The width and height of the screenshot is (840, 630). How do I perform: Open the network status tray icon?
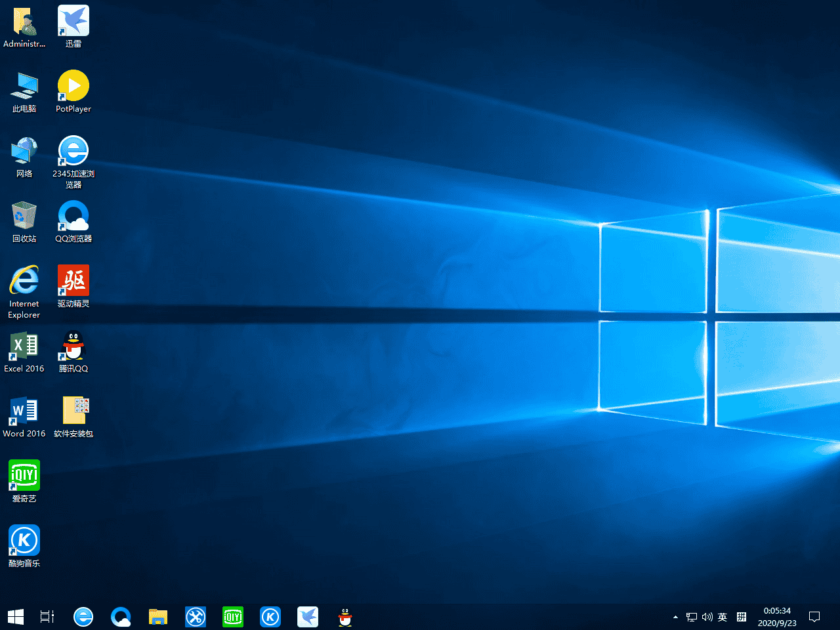(692, 617)
